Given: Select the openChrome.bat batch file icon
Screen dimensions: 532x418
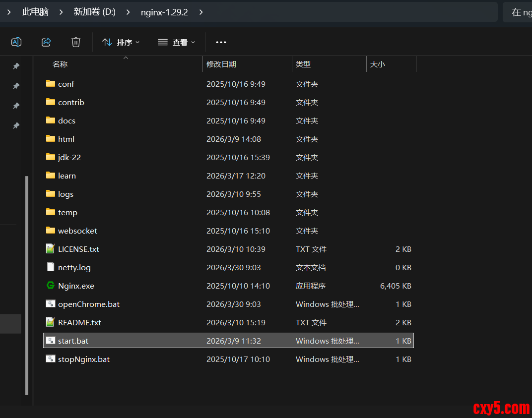Looking at the screenshot, I should coord(50,304).
